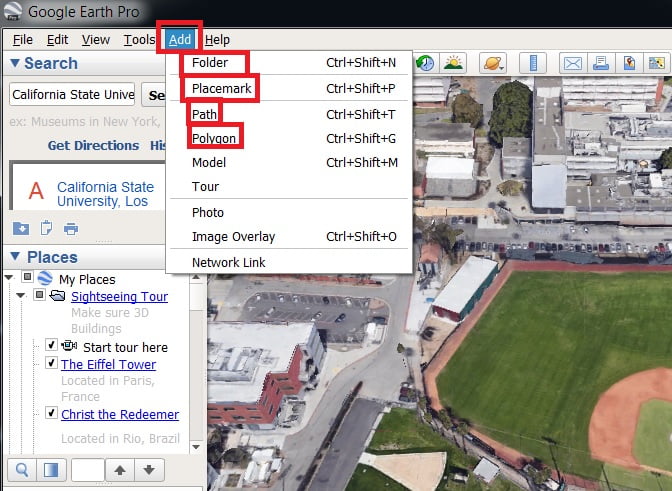Choose Model from Add menu

(289, 162)
